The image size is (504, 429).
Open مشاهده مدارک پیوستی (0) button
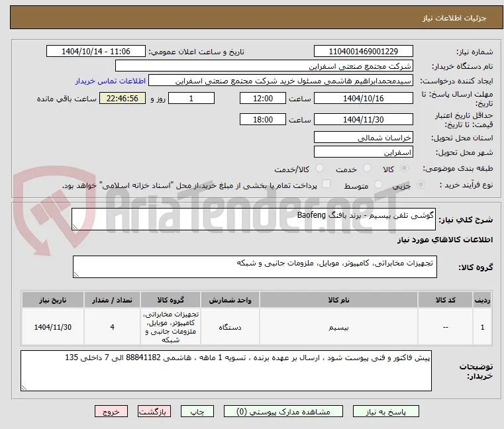[x=283, y=412]
